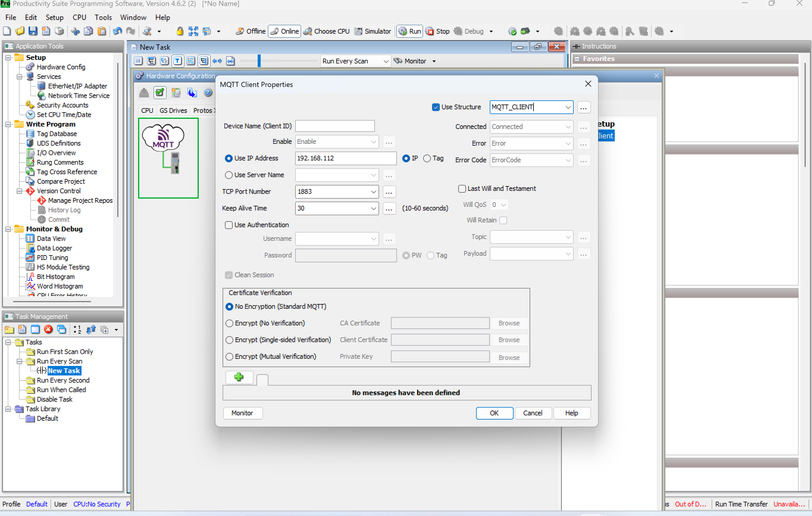The width and height of the screenshot is (812, 516).
Task: Switch to the GS Drives tab
Action: 173,110
